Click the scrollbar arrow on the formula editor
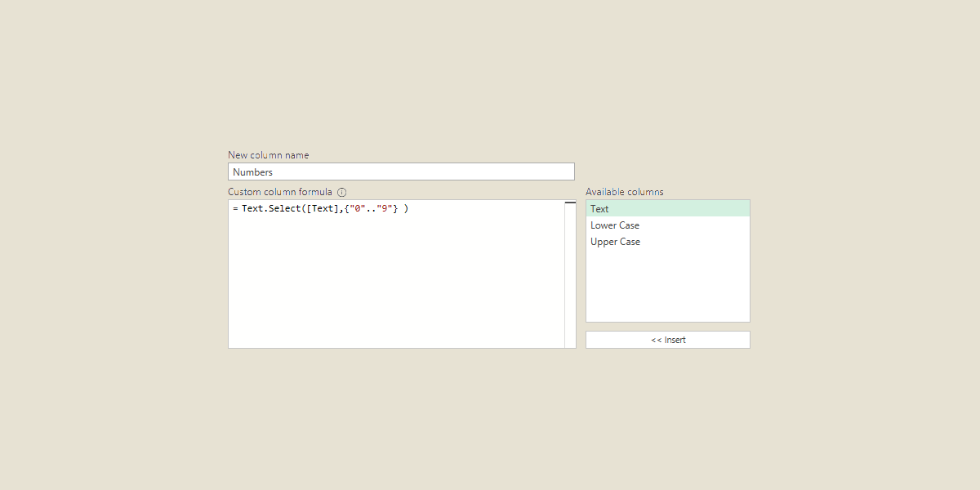Screen dimensions: 980x490 tap(569, 203)
